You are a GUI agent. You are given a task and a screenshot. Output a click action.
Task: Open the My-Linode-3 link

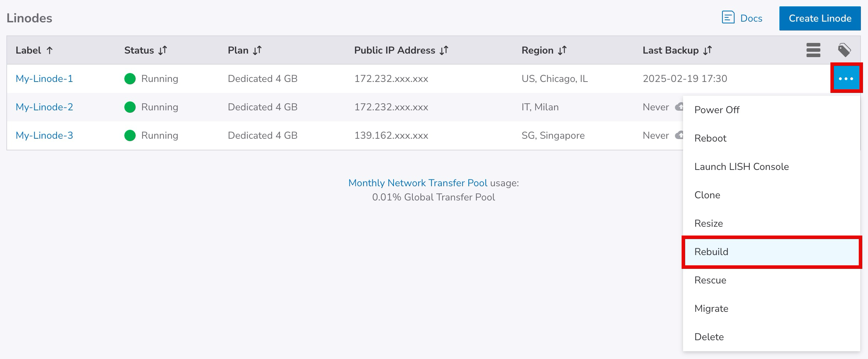[44, 136]
